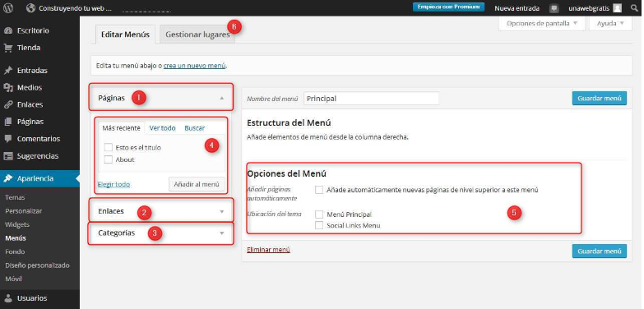Click the Comentarios speech bubble icon
The width and height of the screenshot is (644, 309).
[x=7, y=139]
